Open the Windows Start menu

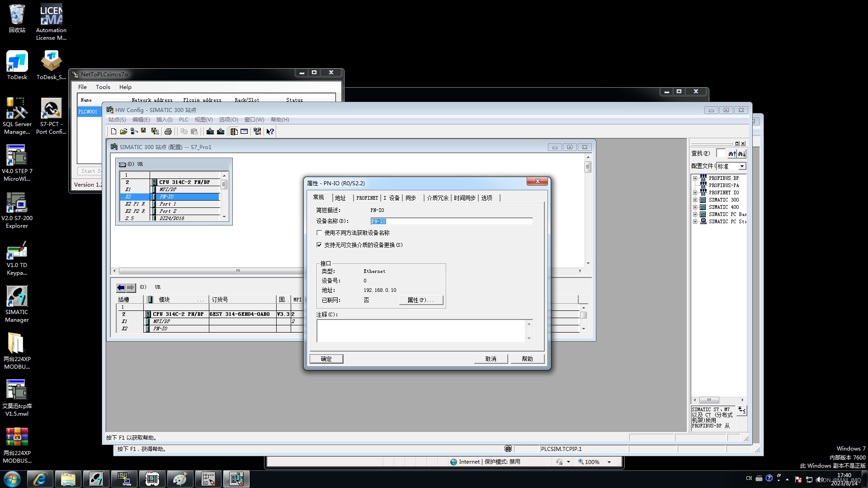pyautogui.click(x=12, y=479)
